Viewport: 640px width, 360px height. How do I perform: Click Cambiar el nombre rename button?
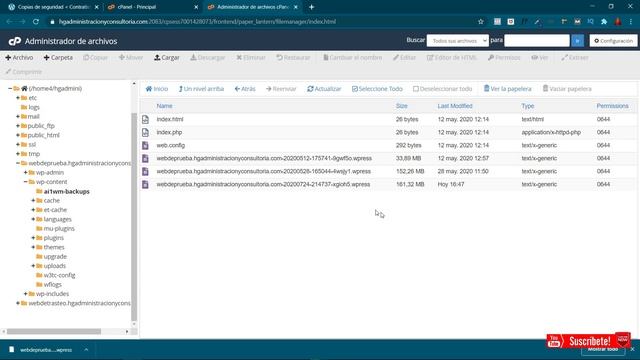352,58
